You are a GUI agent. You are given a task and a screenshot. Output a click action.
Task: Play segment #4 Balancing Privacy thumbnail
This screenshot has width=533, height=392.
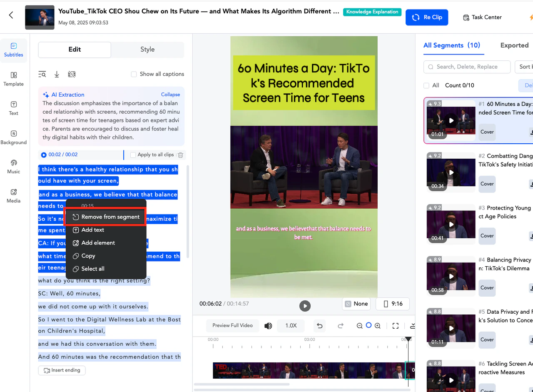click(451, 275)
